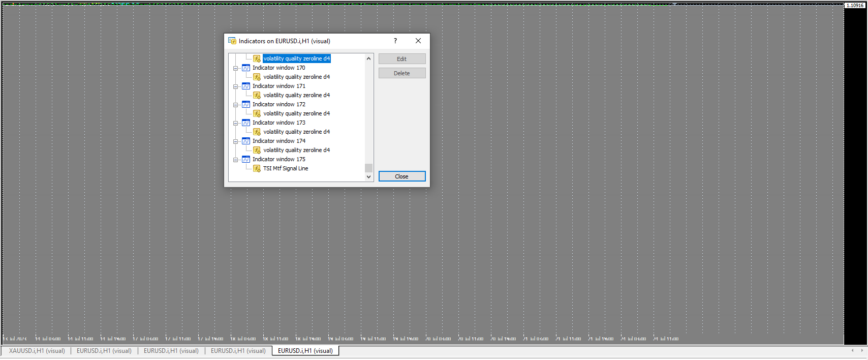Screen dimensions: 868x360
Task: Click the question mark help button
Action: (x=395, y=41)
